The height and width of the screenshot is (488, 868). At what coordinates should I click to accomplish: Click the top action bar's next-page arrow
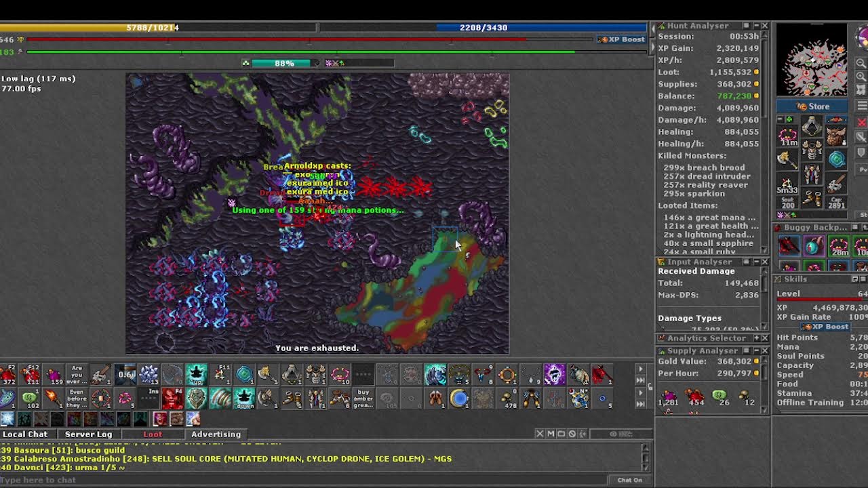640,369
